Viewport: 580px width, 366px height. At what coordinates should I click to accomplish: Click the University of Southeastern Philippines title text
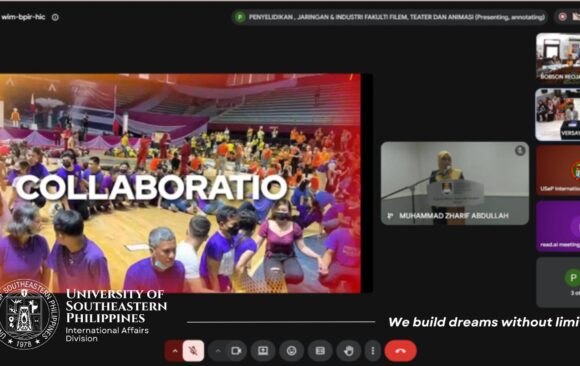(116, 306)
